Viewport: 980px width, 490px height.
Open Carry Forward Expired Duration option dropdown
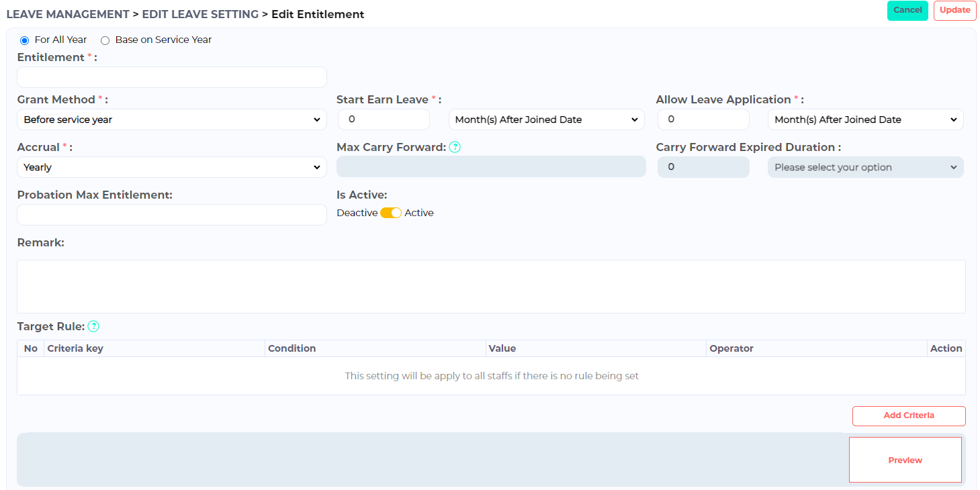click(866, 167)
